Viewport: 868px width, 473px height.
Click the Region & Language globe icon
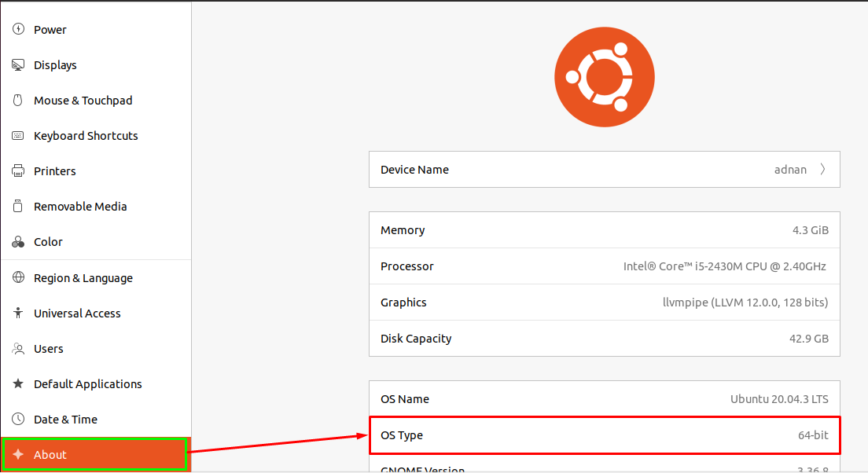coord(18,277)
